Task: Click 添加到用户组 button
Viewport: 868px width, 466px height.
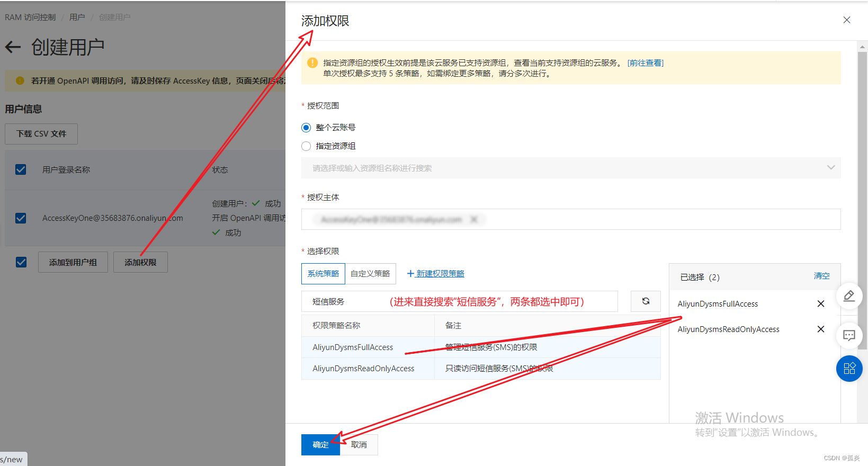Action: [x=73, y=262]
